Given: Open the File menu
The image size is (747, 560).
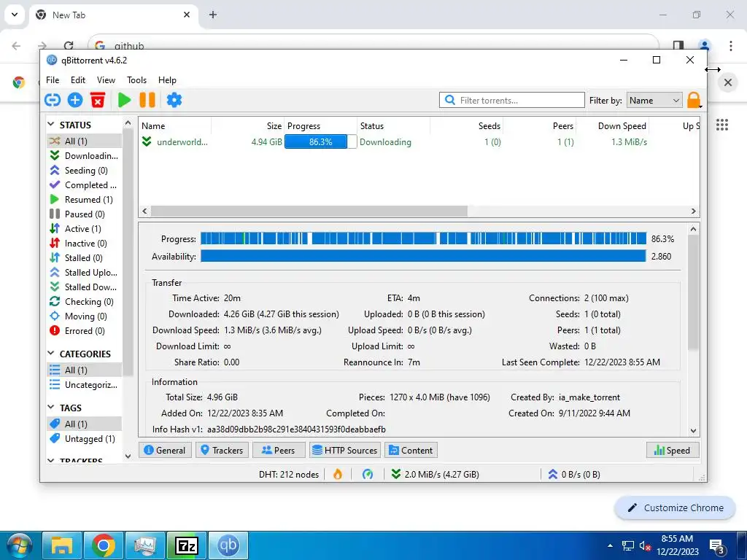Looking at the screenshot, I should [53, 80].
